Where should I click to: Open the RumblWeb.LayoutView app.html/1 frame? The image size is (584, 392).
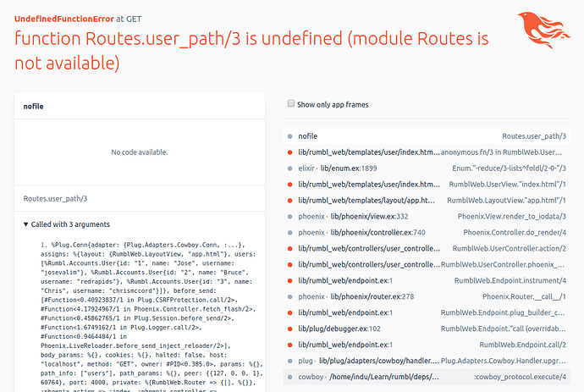click(x=427, y=200)
